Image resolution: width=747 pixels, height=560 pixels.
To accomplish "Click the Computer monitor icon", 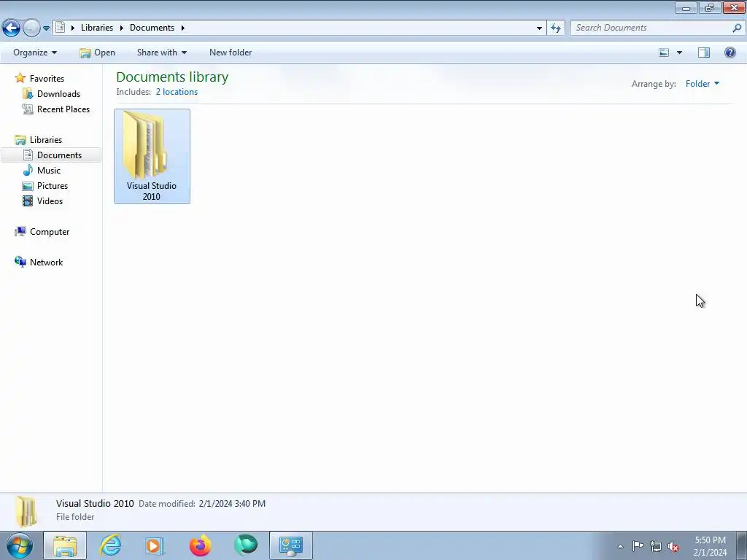I will click(x=20, y=231).
